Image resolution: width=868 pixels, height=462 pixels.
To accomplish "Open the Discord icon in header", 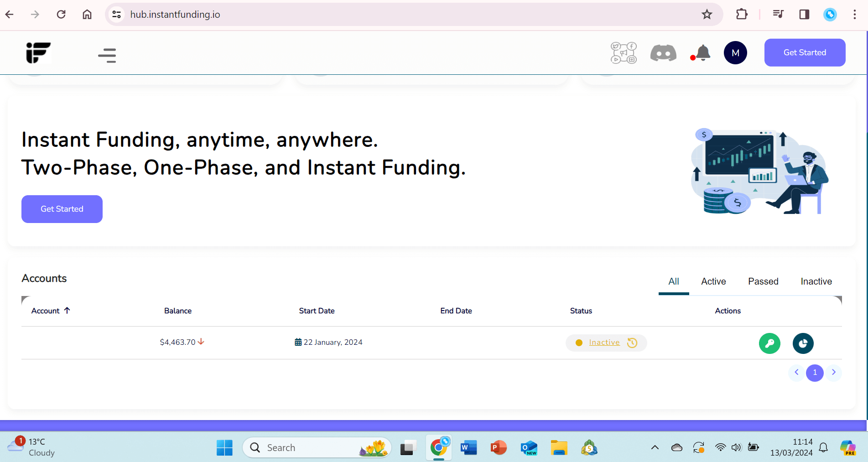I will point(663,53).
